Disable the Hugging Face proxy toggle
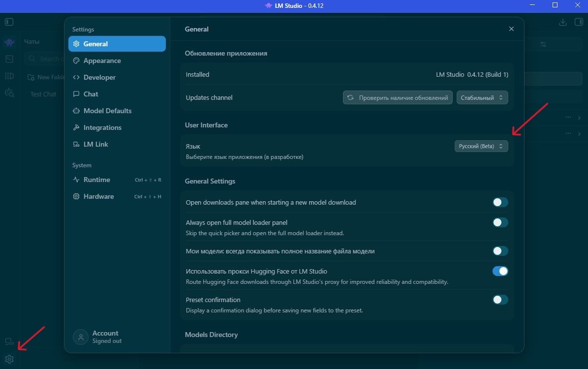The width and height of the screenshot is (588, 369). click(x=500, y=271)
